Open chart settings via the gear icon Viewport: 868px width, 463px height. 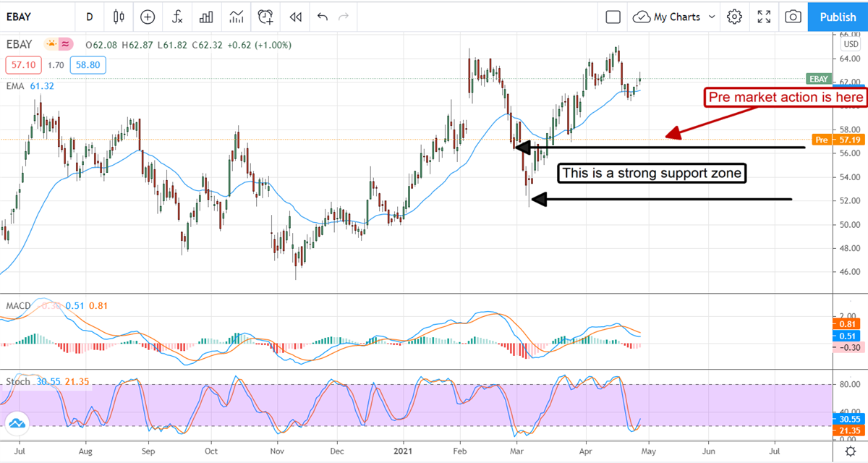tap(735, 17)
